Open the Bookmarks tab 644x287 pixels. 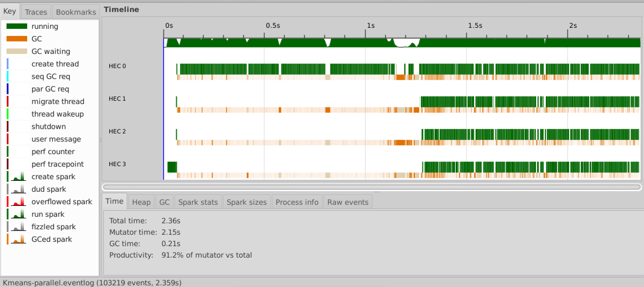(x=76, y=12)
